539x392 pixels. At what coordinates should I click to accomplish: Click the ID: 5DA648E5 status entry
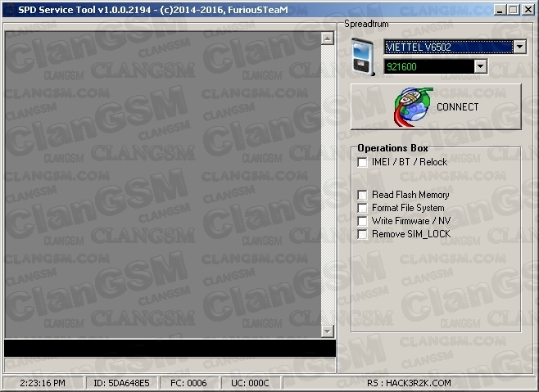(x=121, y=383)
